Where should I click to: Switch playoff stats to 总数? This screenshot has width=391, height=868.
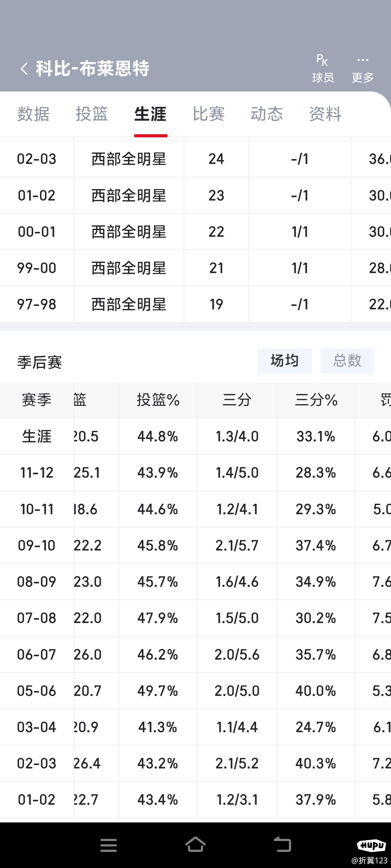tap(347, 361)
